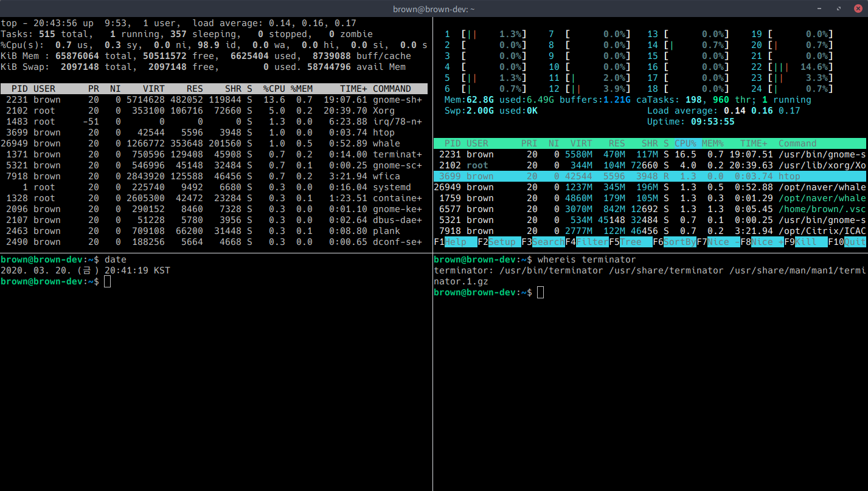Click gnome-sh+ row in top pane

pos(214,100)
